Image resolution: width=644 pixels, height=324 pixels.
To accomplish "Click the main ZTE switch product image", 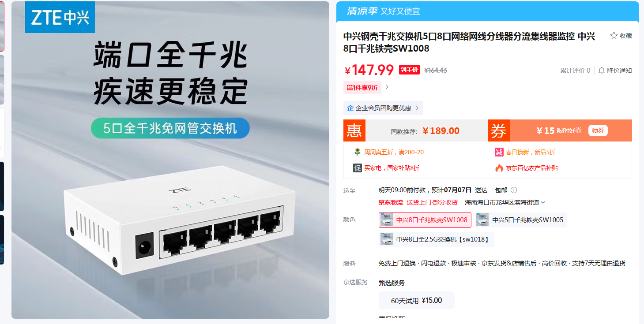I will (x=170, y=160).
